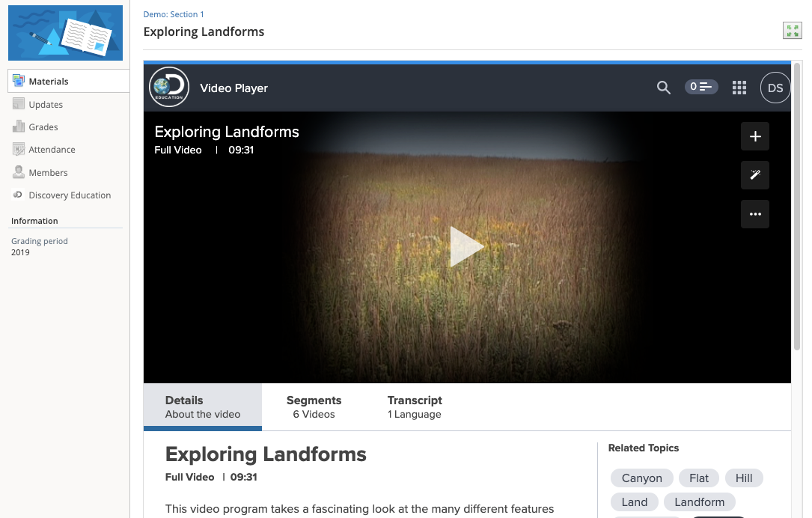This screenshot has height=518, width=812.
Task: Click the Discovery Education logo in player header
Action: (169, 87)
